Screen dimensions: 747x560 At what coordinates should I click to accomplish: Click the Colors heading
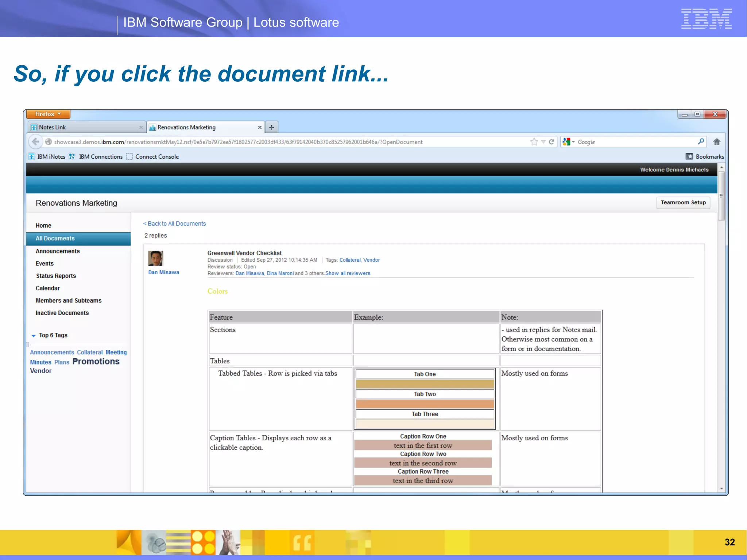pyautogui.click(x=217, y=291)
